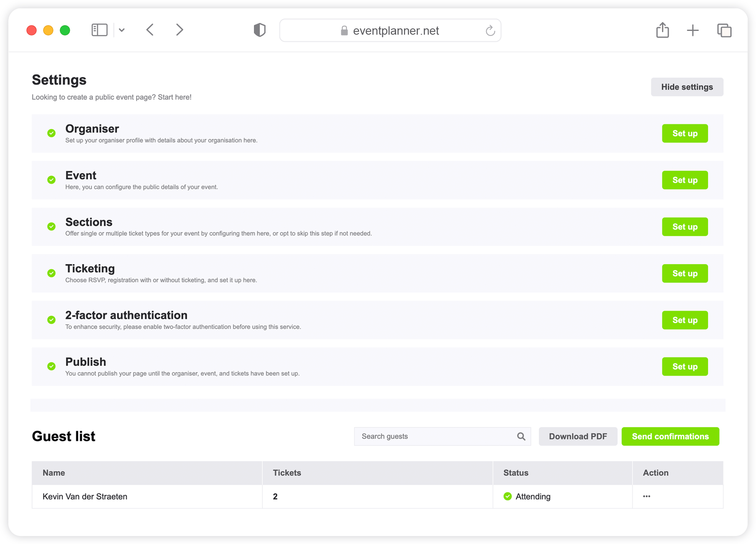The height and width of the screenshot is (544, 756).
Task: Click the green Attending status icon
Action: click(x=507, y=496)
